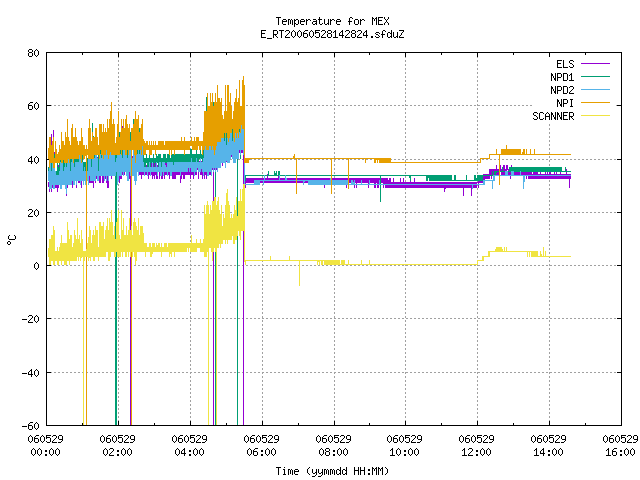Click the -40 y-axis tick label
The height and width of the screenshot is (480, 640).
pyautogui.click(x=30, y=373)
